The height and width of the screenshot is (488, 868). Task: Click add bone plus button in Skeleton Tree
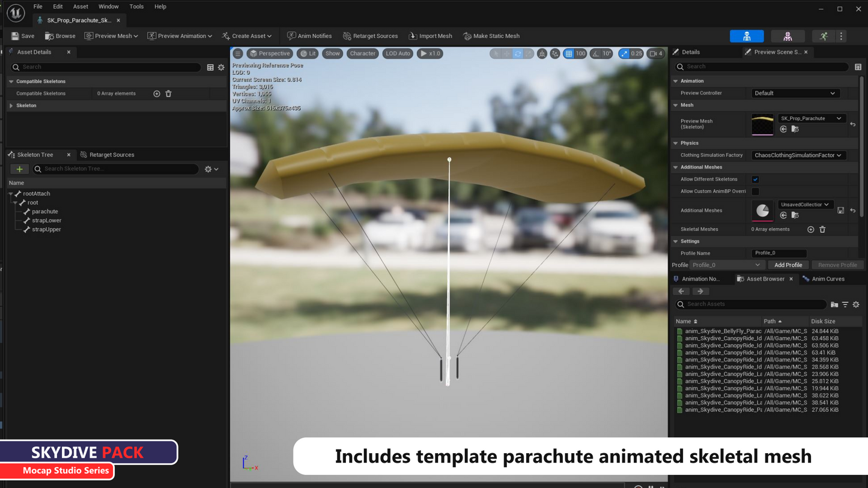19,169
